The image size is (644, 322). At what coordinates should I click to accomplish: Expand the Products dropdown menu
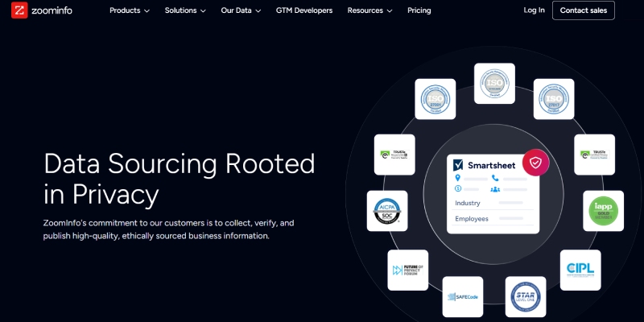pos(130,10)
